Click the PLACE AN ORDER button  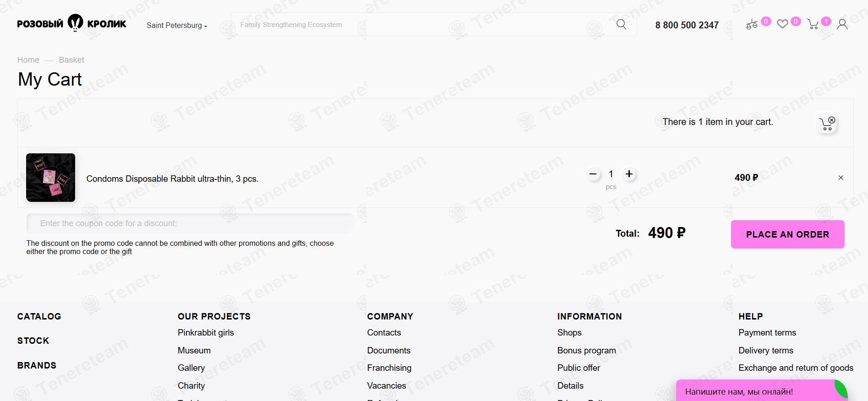[788, 234]
